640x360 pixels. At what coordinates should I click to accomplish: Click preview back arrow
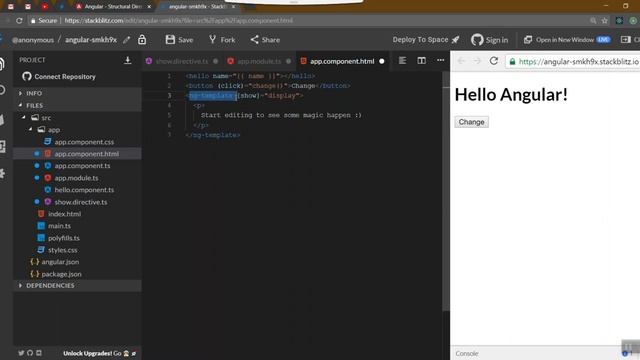tap(461, 61)
